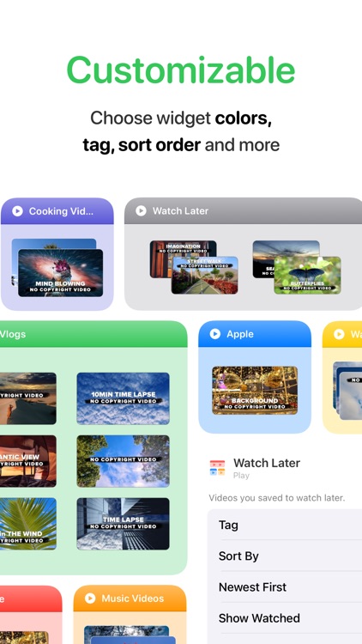Tap the green Vlogs widget header

[x=94, y=334]
